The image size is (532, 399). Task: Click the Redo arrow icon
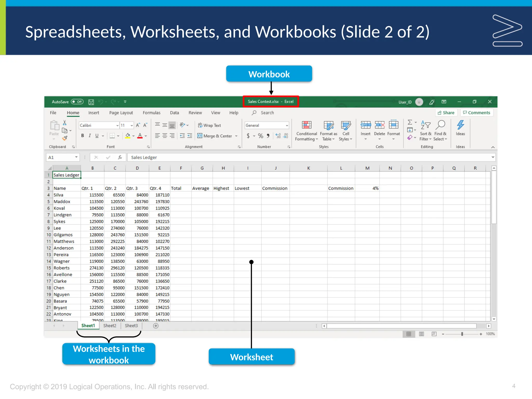[114, 102]
